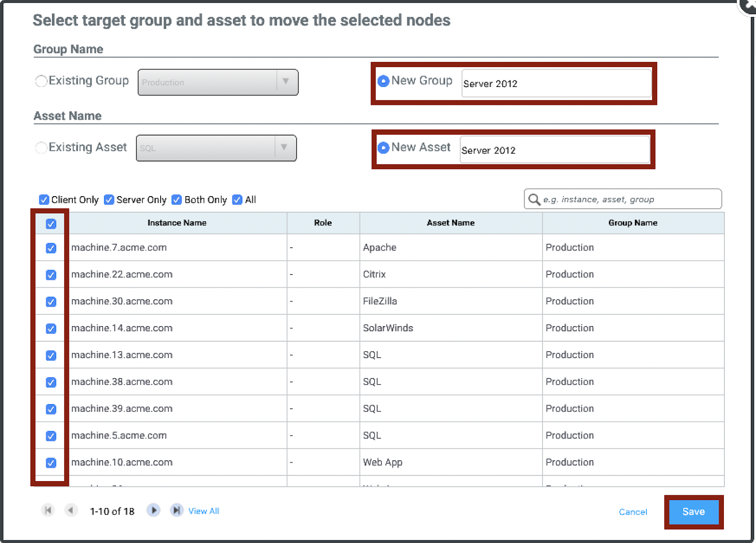Uncheck the Client Only filter
Image resolution: width=756 pixels, height=543 pixels.
pos(44,199)
